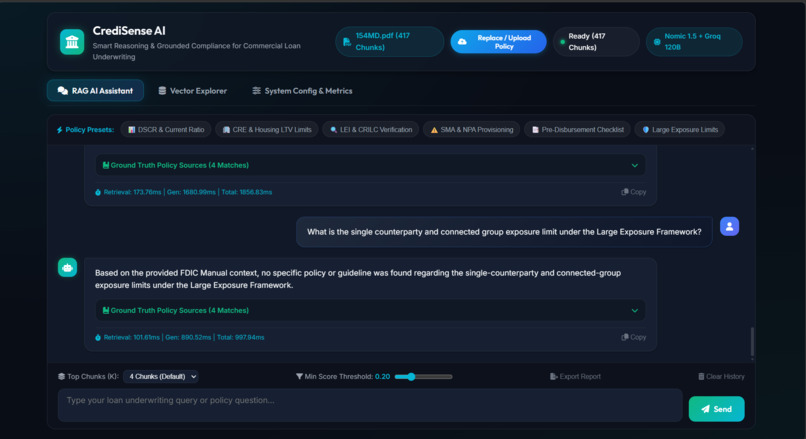Image resolution: width=806 pixels, height=439 pixels.
Task: Click the 0.20 threshold value
Action: click(x=382, y=376)
